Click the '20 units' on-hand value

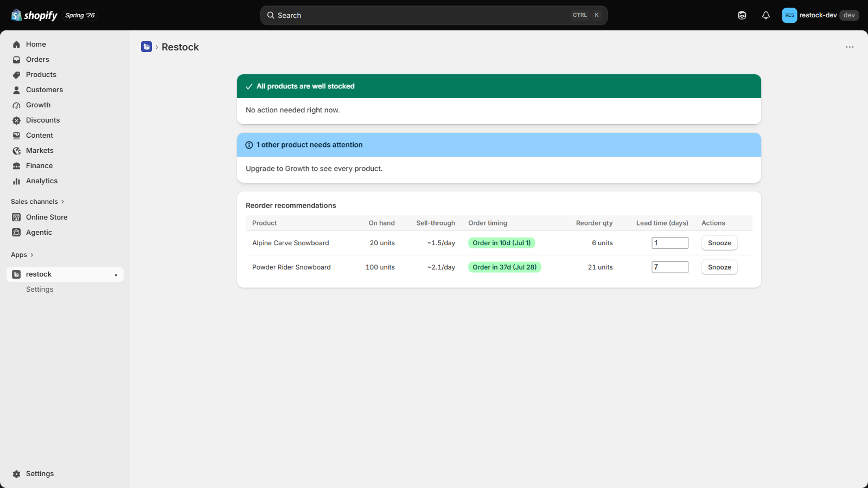(x=382, y=243)
